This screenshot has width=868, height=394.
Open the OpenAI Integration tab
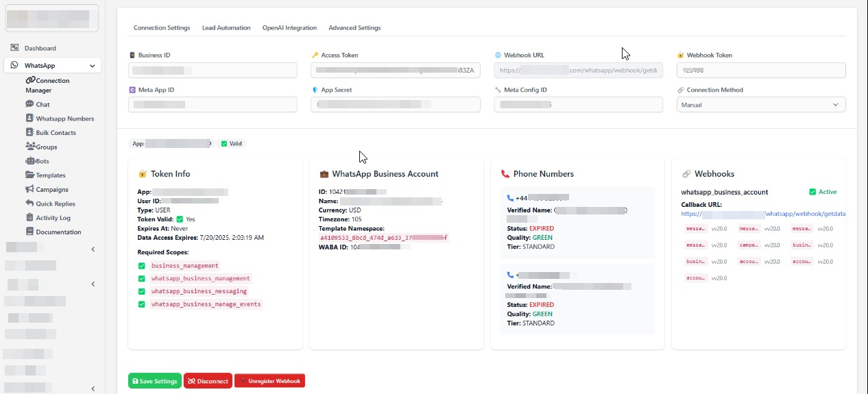(x=289, y=28)
